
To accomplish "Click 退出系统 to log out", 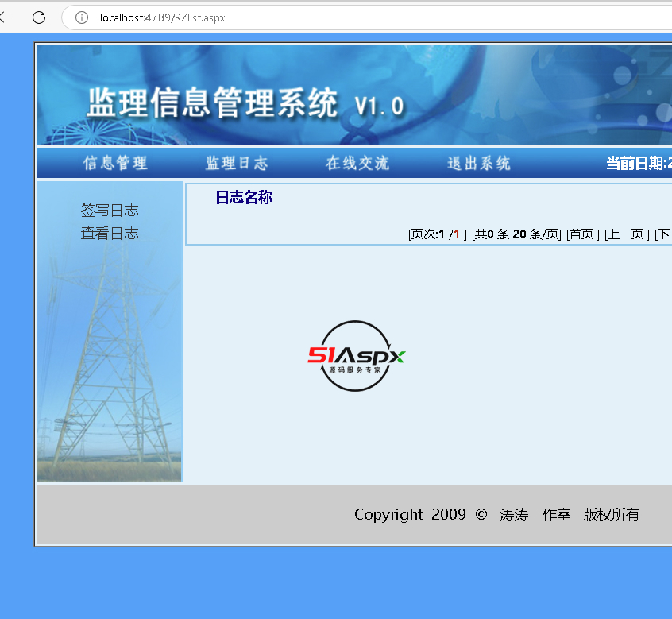I will 479,164.
